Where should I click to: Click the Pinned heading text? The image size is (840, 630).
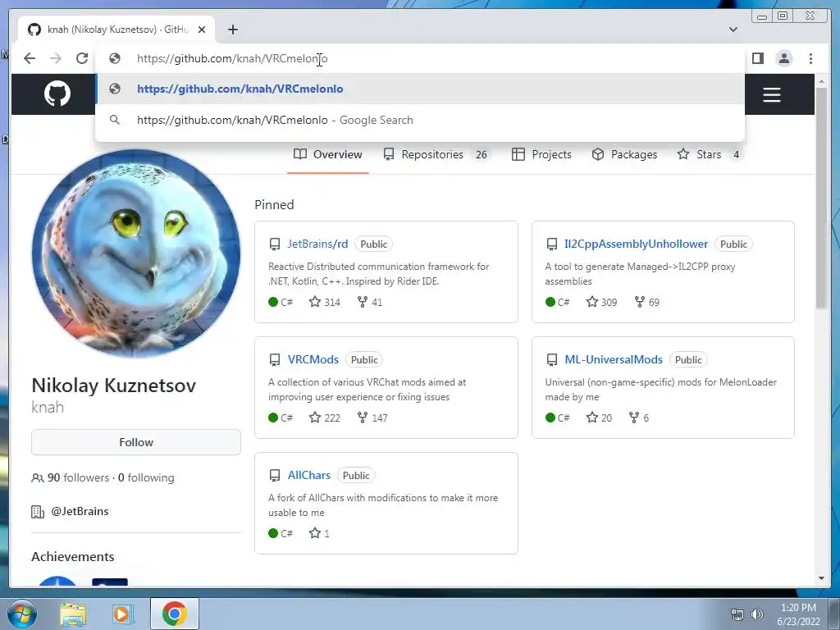274,204
